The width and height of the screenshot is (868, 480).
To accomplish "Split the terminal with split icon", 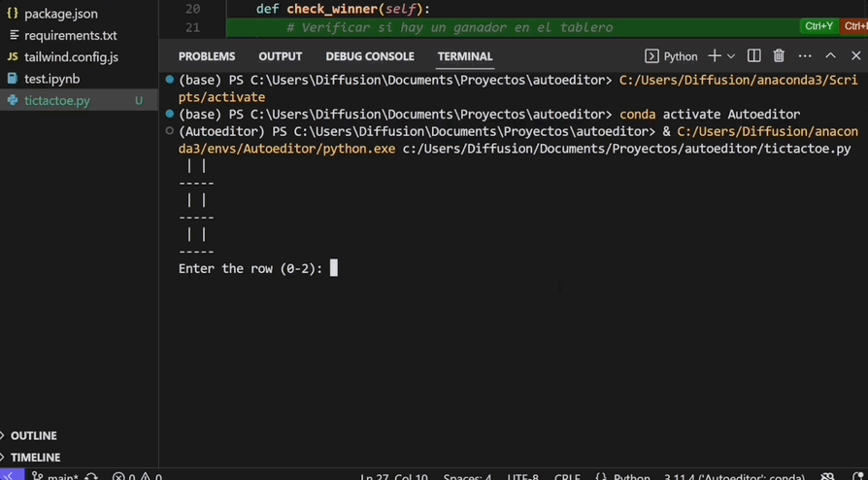I will click(x=754, y=56).
